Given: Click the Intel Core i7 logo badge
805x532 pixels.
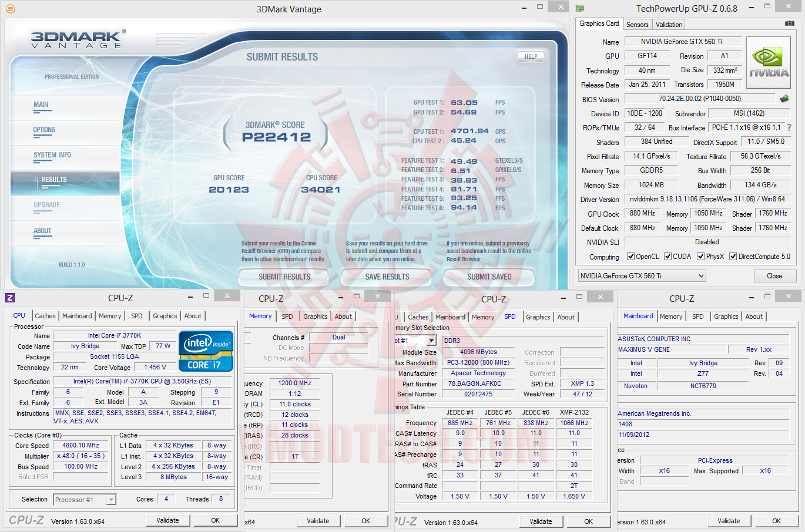Looking at the screenshot, I should pyautogui.click(x=206, y=351).
